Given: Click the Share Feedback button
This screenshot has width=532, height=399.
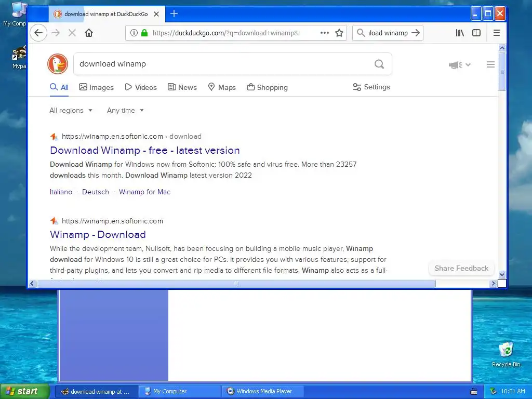Looking at the screenshot, I should 461,269.
